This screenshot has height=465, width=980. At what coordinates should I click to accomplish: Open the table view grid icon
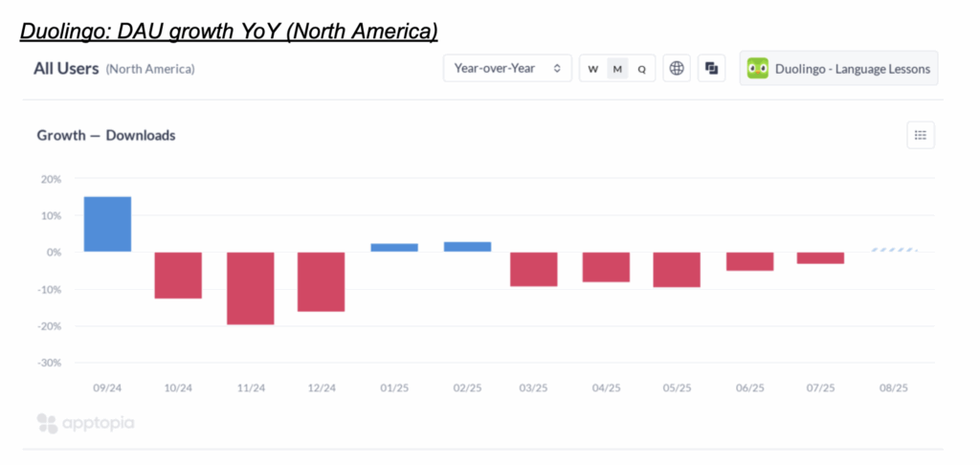click(920, 135)
